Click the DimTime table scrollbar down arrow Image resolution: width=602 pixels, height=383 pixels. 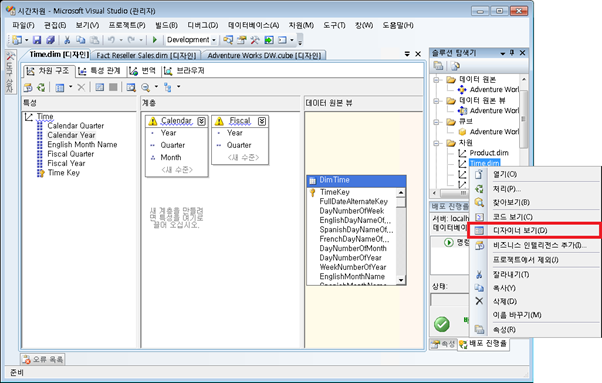tap(401, 280)
